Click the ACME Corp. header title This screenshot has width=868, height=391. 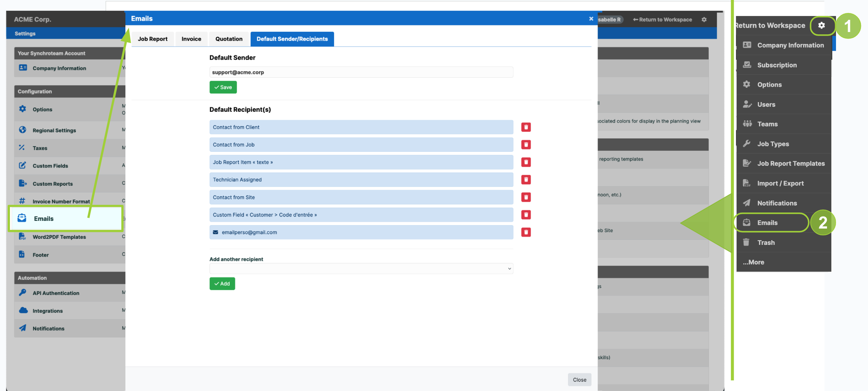pyautogui.click(x=33, y=19)
